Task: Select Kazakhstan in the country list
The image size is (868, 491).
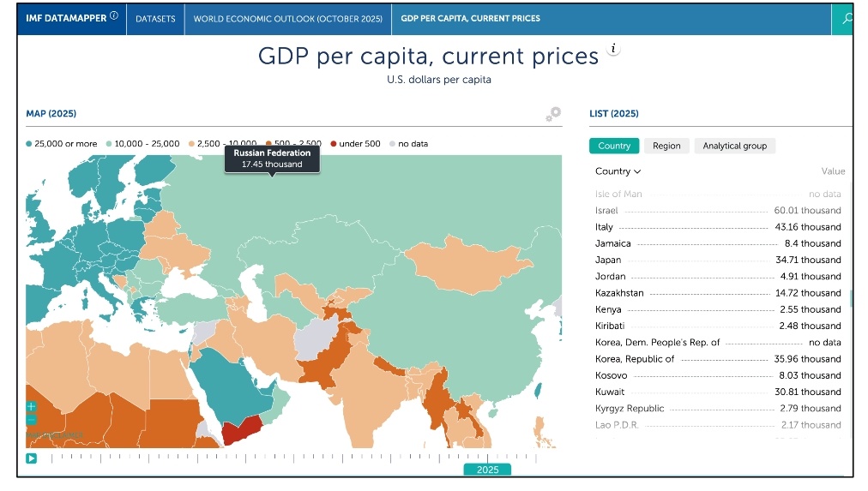Action: pyautogui.click(x=619, y=293)
